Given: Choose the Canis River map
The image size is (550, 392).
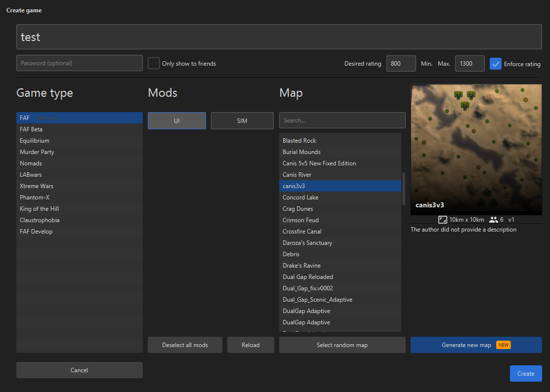Looking at the screenshot, I should [x=340, y=174].
